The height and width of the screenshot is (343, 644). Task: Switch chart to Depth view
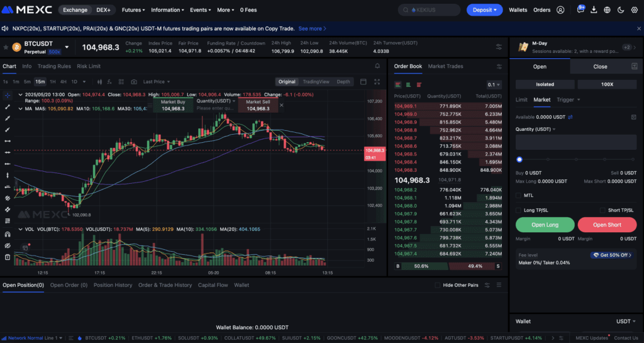pos(343,82)
